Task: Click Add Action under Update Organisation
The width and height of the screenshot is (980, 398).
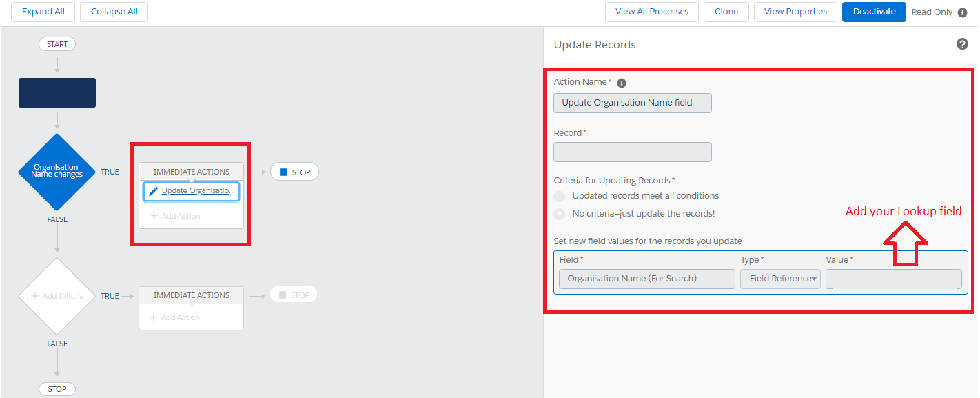Action: (175, 216)
